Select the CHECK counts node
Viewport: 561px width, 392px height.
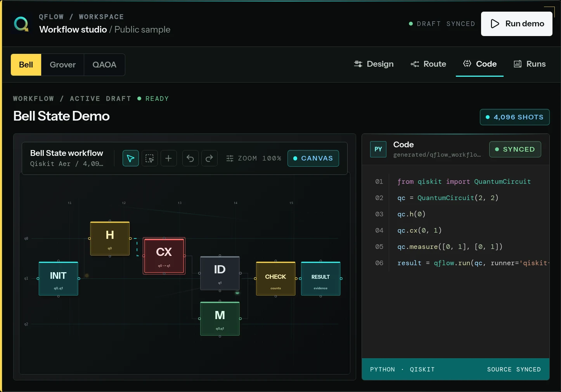pyautogui.click(x=275, y=279)
